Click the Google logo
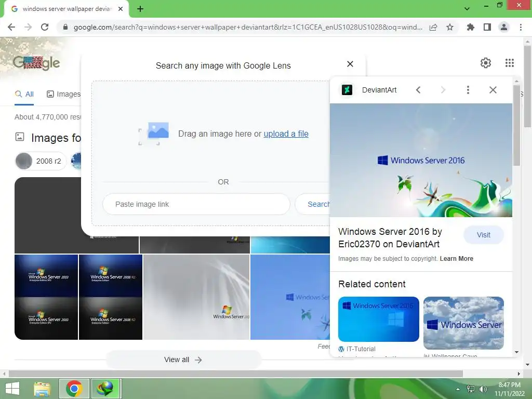The width and height of the screenshot is (532, 399). 36,62
